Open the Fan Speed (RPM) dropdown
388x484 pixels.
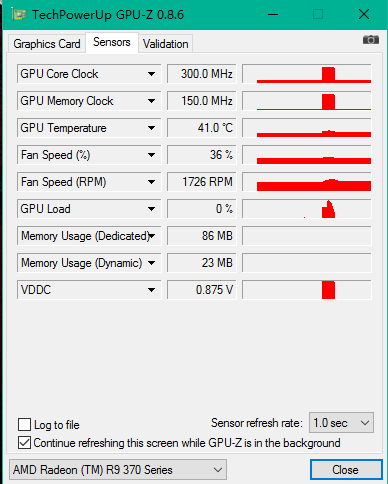coord(151,182)
